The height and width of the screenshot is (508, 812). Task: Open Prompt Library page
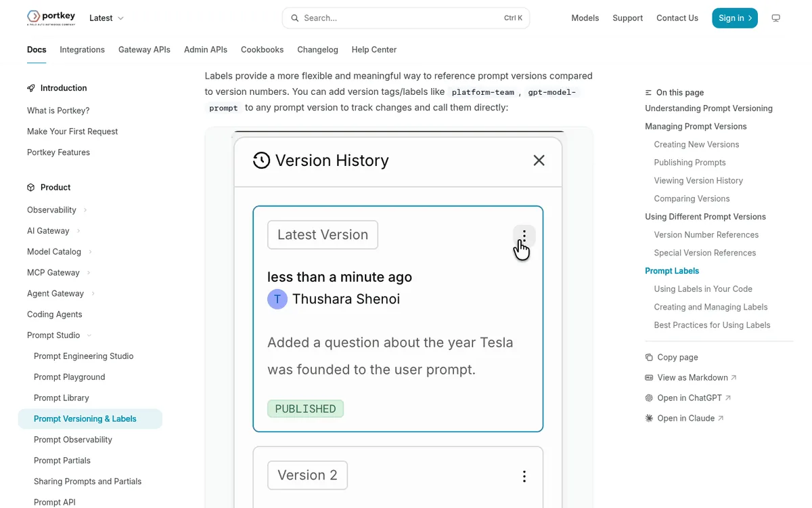pyautogui.click(x=62, y=398)
